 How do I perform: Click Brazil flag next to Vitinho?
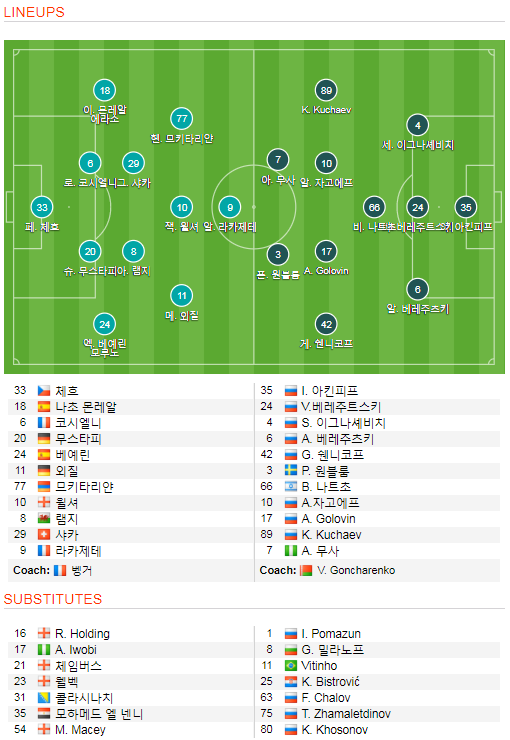click(x=291, y=666)
